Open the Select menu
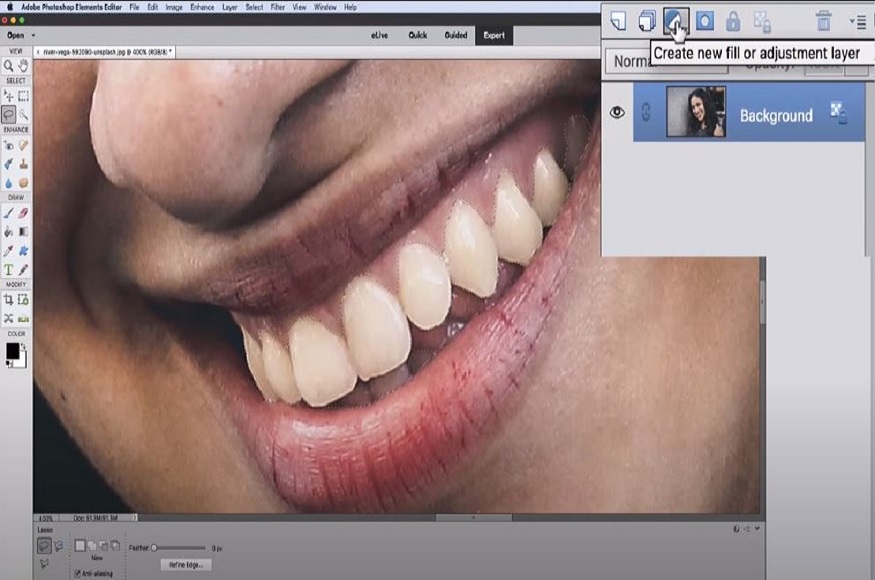The height and width of the screenshot is (580, 875). click(254, 7)
